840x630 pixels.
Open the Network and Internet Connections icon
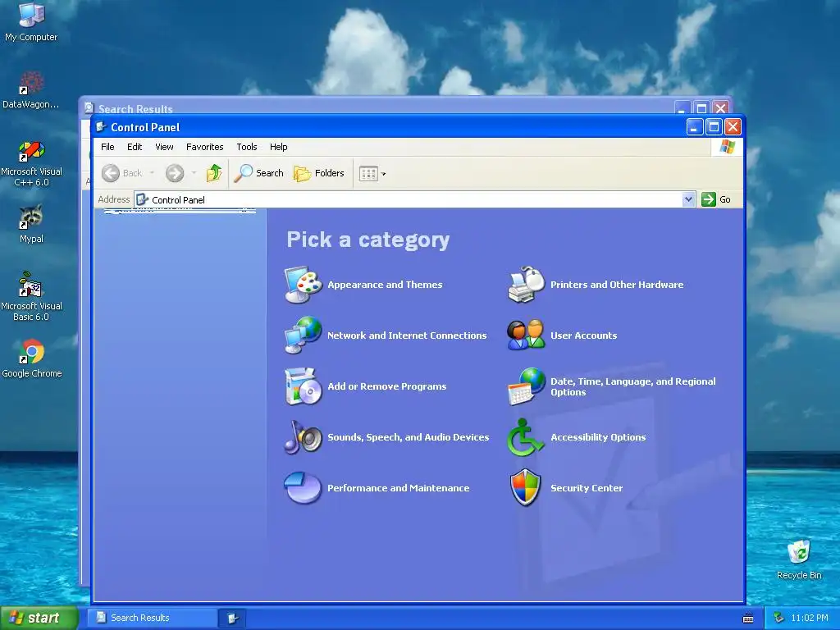click(304, 336)
